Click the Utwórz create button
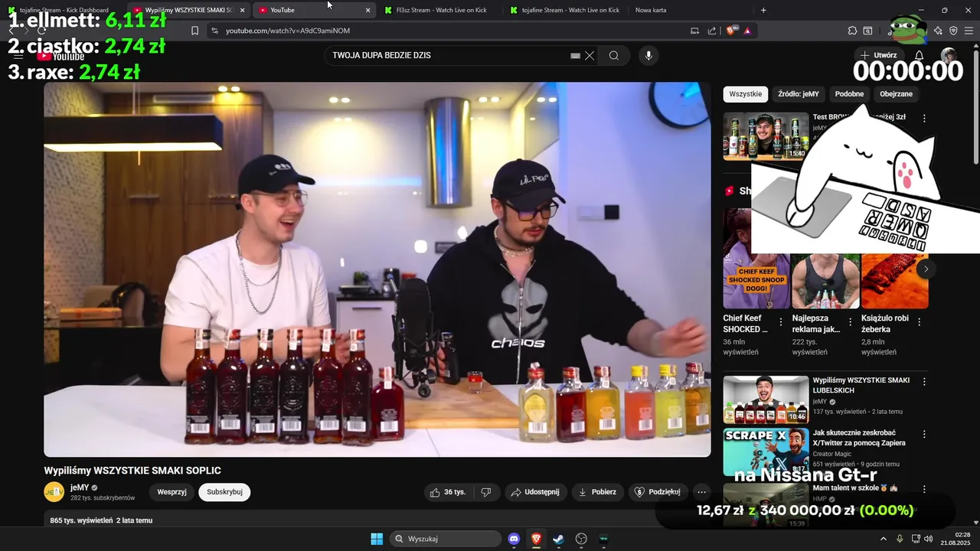Viewport: 980px width, 551px height. [x=878, y=55]
